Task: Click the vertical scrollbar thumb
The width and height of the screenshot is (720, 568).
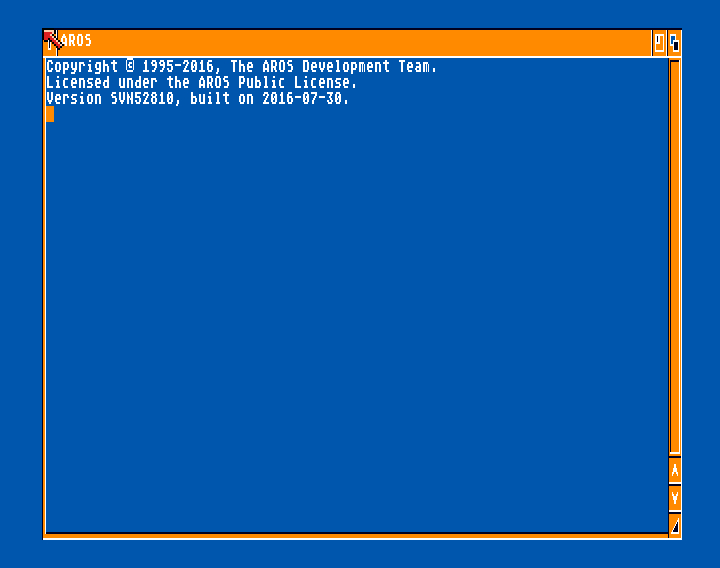Action: 675,257
